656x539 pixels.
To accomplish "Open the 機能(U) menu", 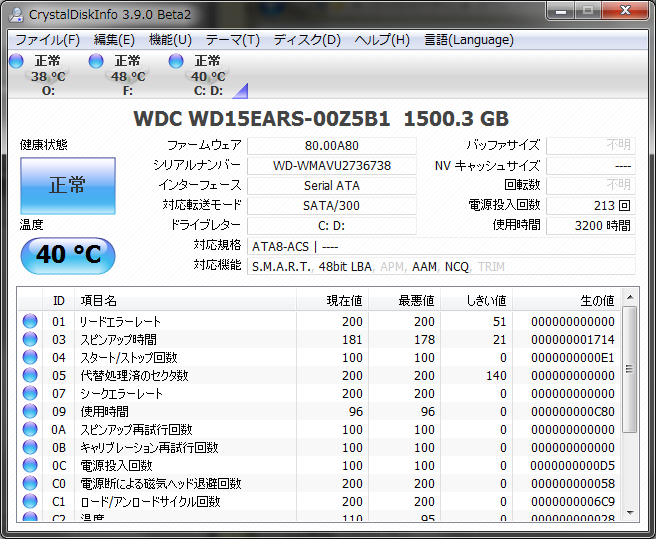I will (x=170, y=40).
